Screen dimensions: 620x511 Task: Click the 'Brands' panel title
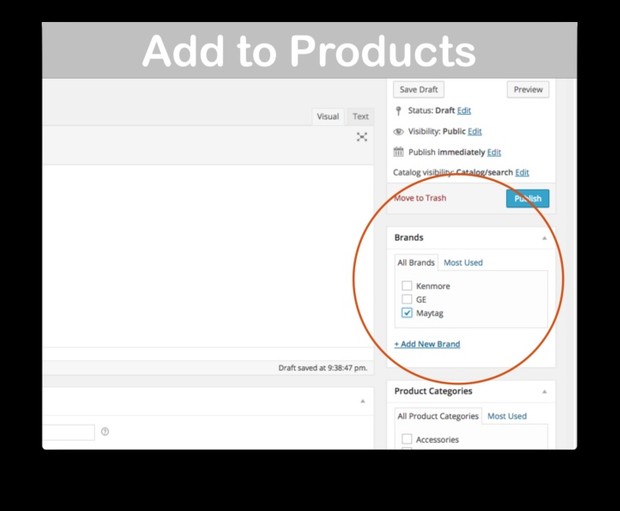pyautogui.click(x=409, y=238)
